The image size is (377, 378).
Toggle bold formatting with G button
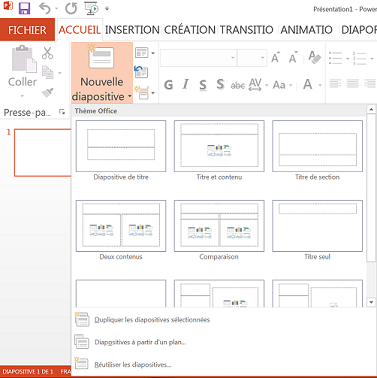[168, 85]
